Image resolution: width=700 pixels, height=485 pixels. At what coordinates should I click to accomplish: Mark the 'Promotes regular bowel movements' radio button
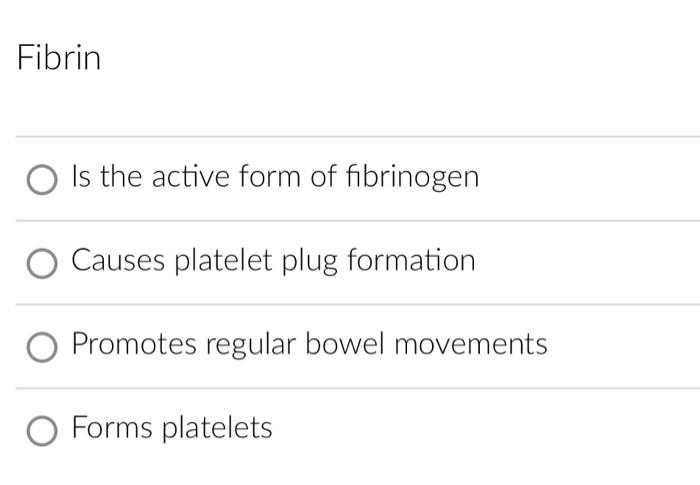pyautogui.click(x=42, y=347)
